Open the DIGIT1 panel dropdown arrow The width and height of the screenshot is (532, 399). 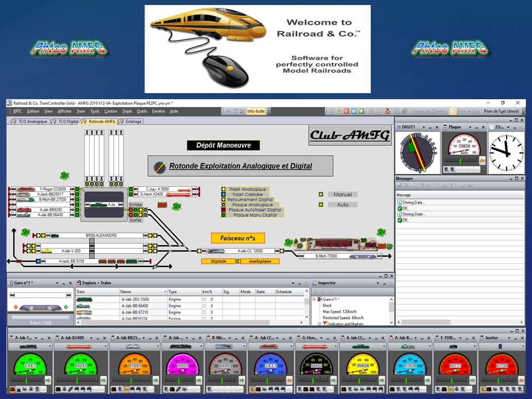point(423,127)
